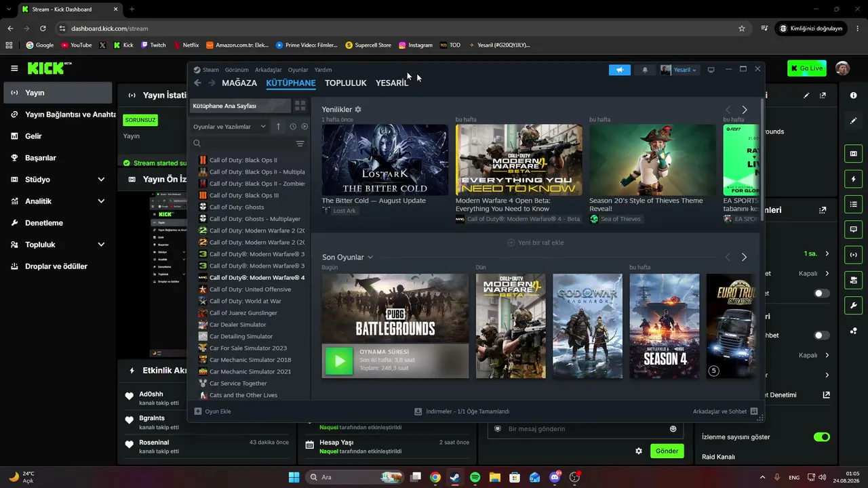Screen dimensions: 868x488
Task: Open Steam menu in Steam menu bar
Action: 210,70
